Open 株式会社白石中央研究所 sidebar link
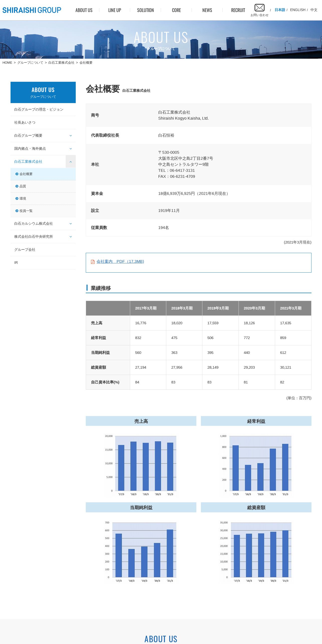The height and width of the screenshot is (644, 322). (34, 237)
